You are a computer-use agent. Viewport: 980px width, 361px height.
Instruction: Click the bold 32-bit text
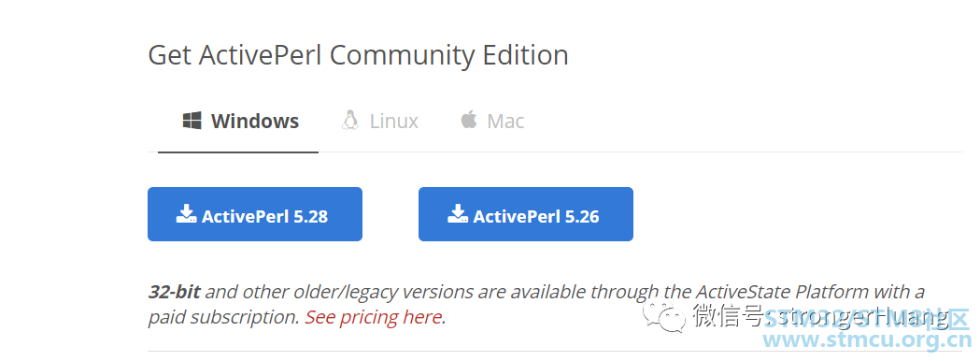point(175,292)
